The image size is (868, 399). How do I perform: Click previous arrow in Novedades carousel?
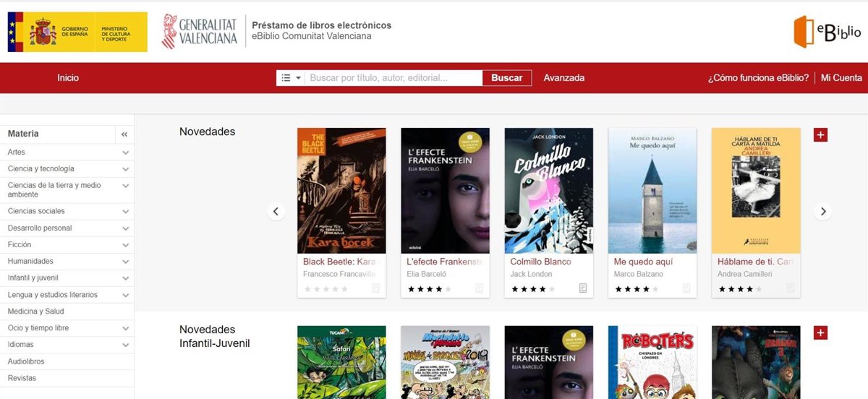coord(276,212)
